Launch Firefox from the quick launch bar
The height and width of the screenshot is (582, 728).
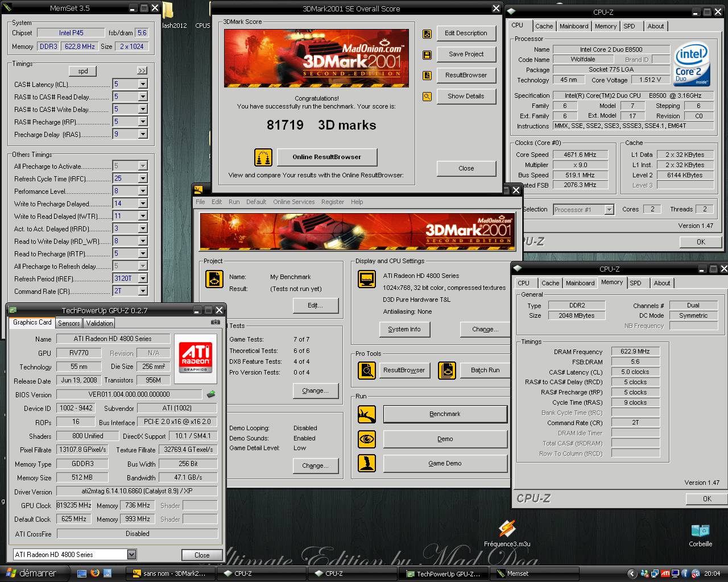pos(95,573)
